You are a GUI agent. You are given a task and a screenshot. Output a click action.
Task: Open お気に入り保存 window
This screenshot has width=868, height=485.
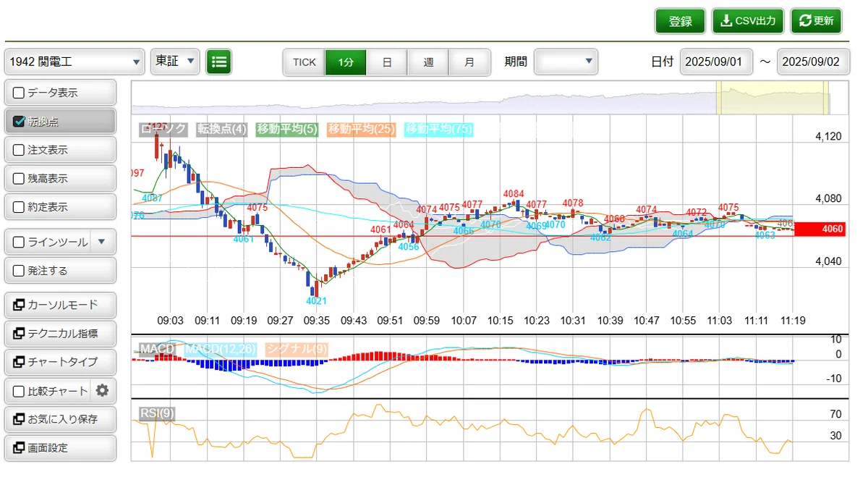click(x=60, y=419)
